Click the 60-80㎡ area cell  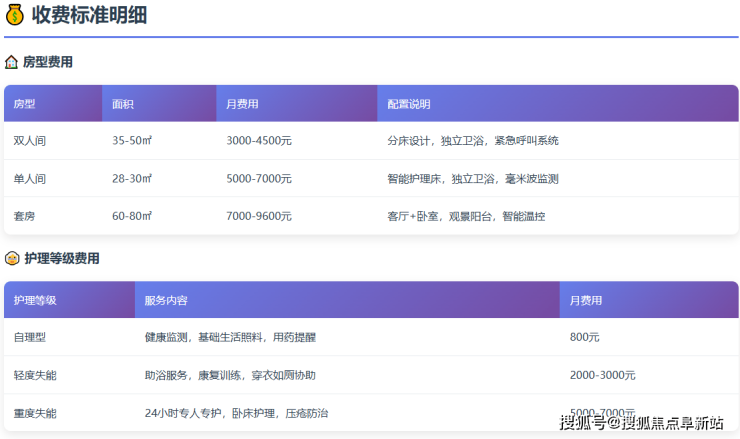tap(132, 216)
